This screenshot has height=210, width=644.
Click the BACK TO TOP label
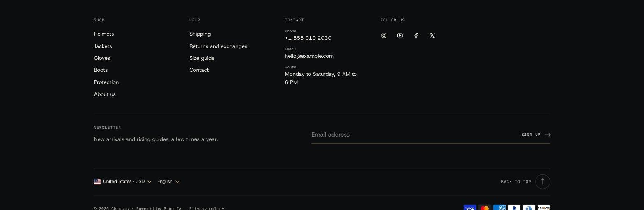coord(516,182)
